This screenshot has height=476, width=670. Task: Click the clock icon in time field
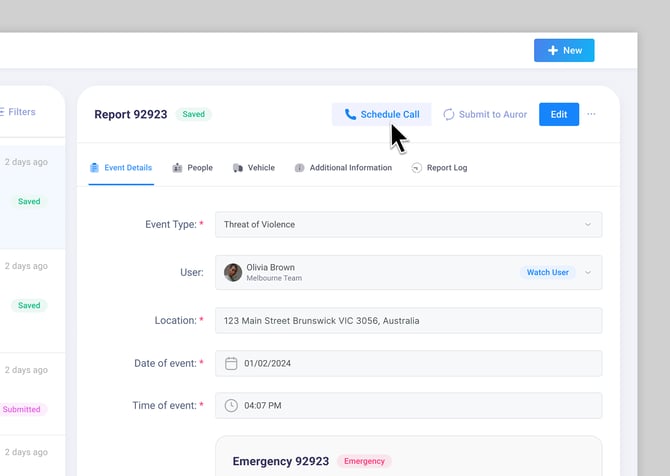[231, 405]
